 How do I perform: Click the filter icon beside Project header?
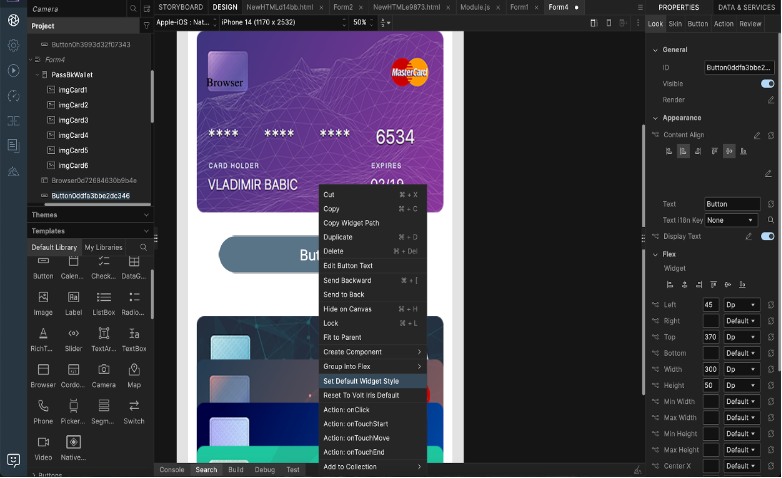tap(147, 26)
